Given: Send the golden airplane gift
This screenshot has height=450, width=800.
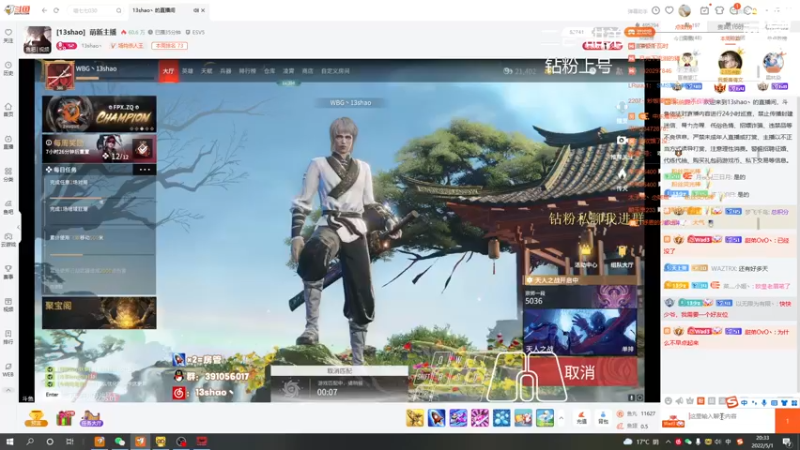Looking at the screenshot, I should [415, 418].
